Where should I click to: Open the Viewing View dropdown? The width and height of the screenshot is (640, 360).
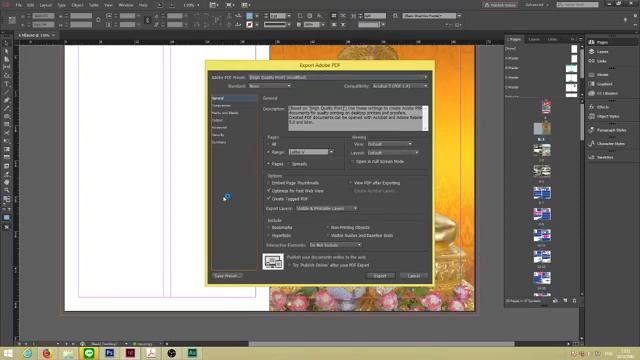(x=390, y=144)
